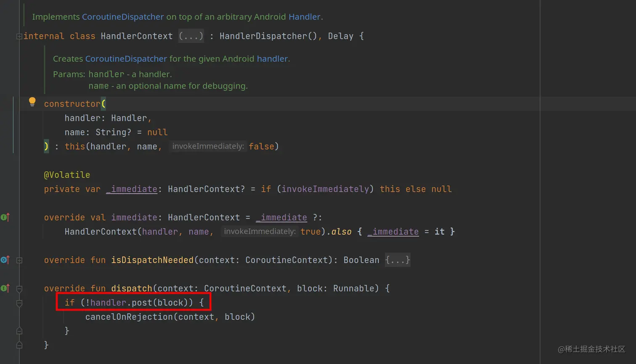Expand the folded (...) parameters of HandlerContext
Image resolution: width=636 pixels, height=364 pixels.
(191, 36)
